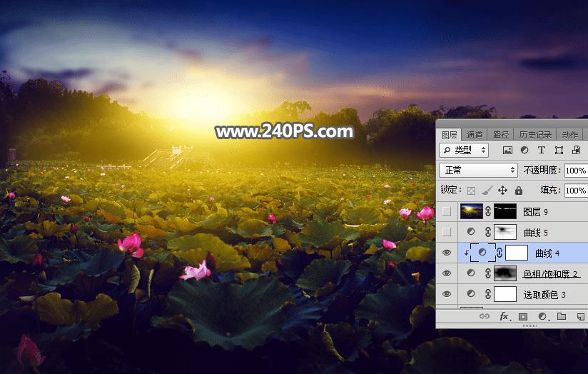Select the 曲线 4 layer name

click(x=547, y=253)
